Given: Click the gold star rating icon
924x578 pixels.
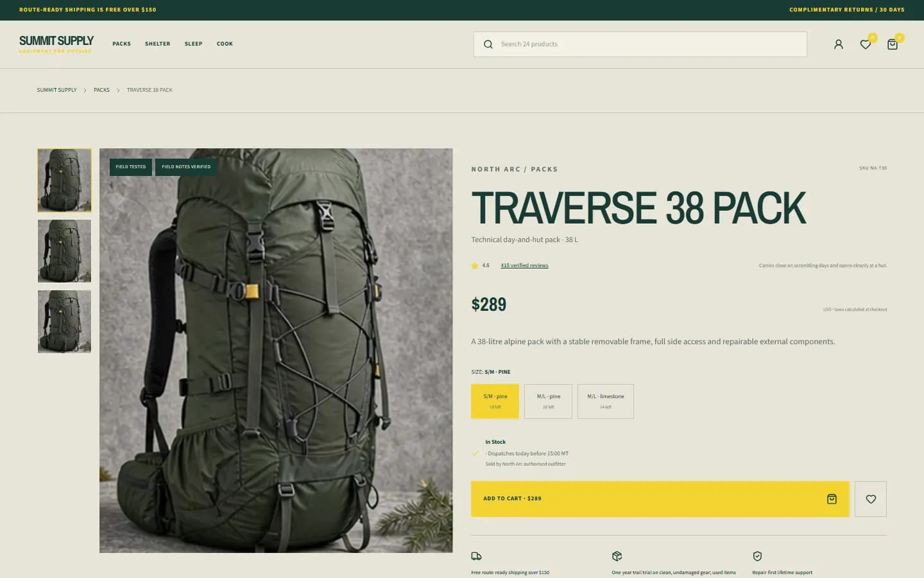Looking at the screenshot, I should click(475, 265).
